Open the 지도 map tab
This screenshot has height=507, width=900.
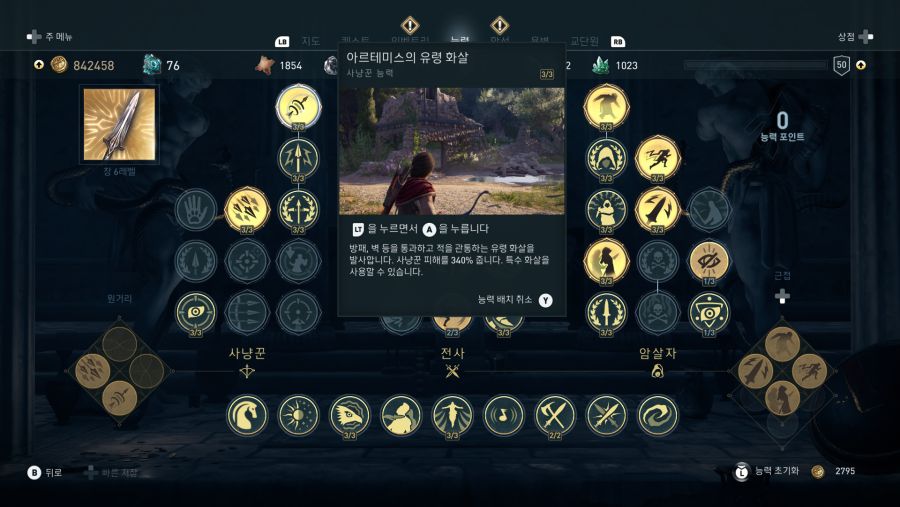[x=311, y=41]
